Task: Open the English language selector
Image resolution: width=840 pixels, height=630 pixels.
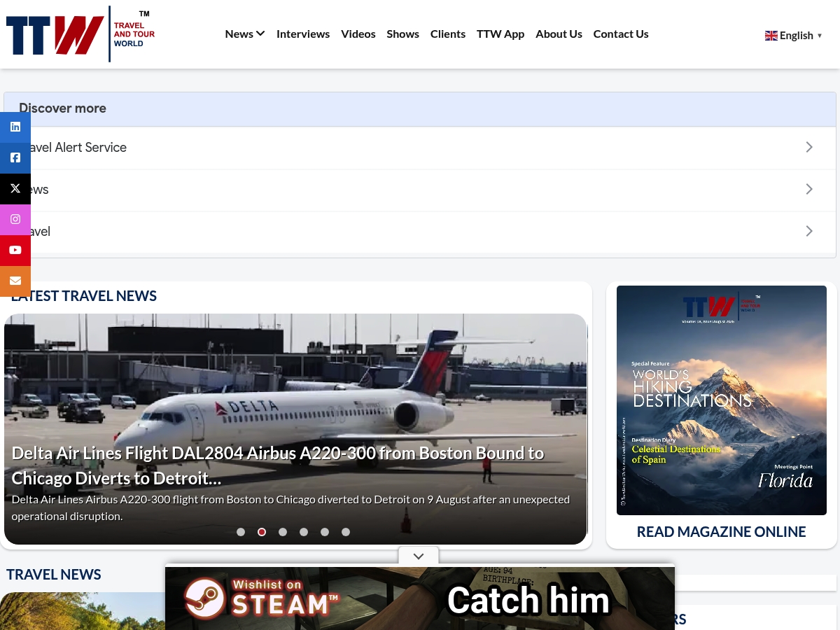Action: click(794, 36)
